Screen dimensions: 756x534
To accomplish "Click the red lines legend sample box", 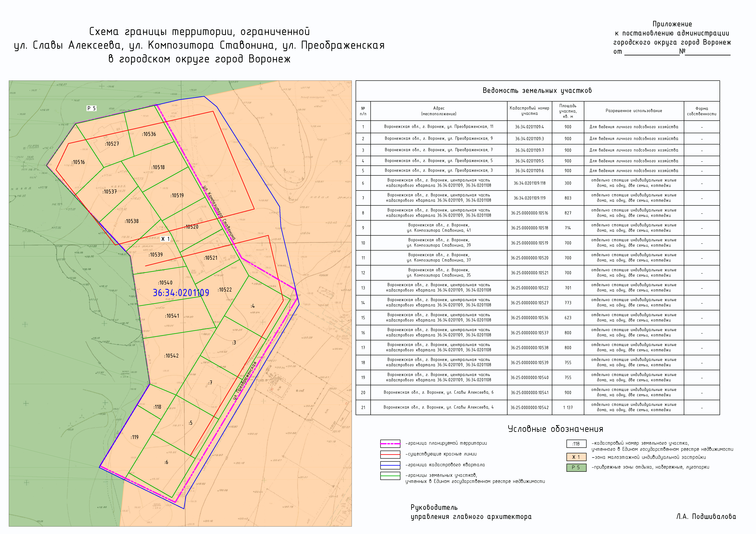I will [x=390, y=454].
